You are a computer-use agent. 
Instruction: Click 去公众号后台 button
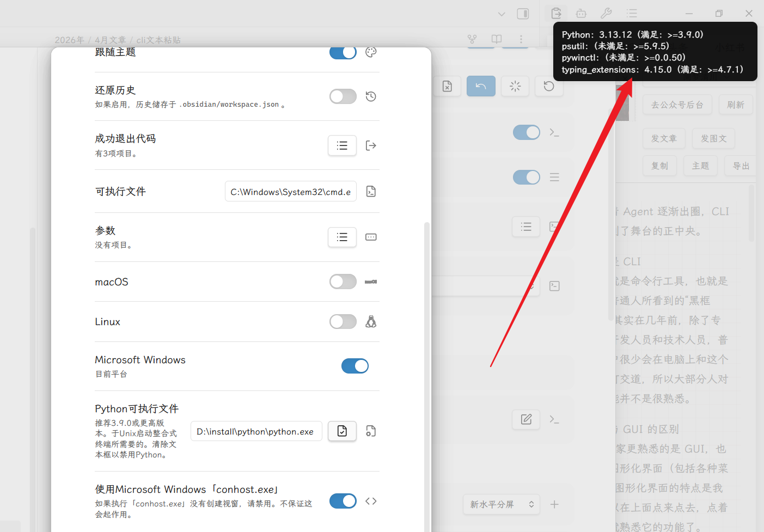tap(677, 105)
